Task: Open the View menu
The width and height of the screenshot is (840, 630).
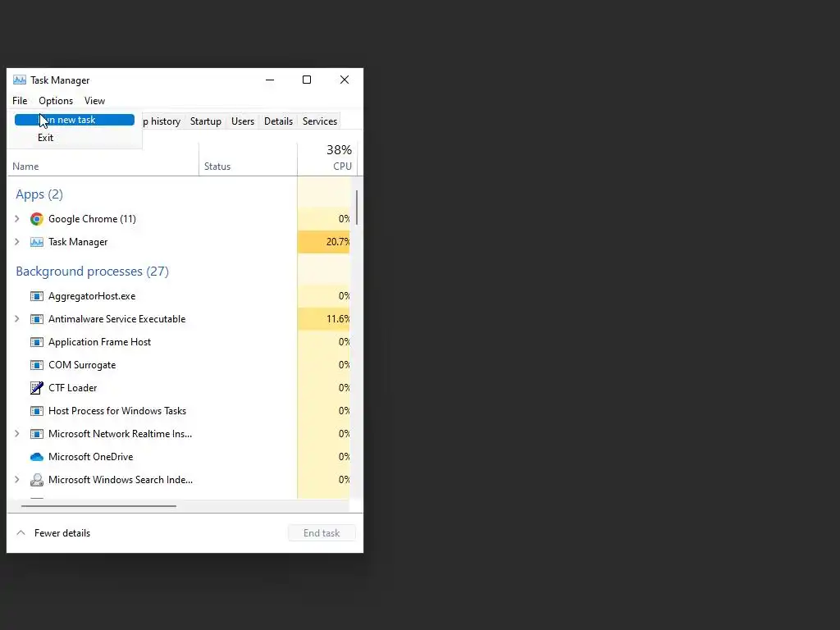Action: 94,101
